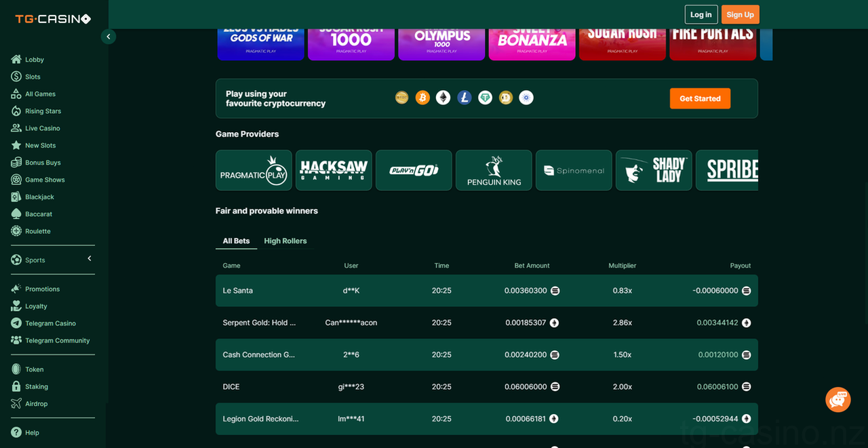Switch to the All Bets tab

click(236, 241)
